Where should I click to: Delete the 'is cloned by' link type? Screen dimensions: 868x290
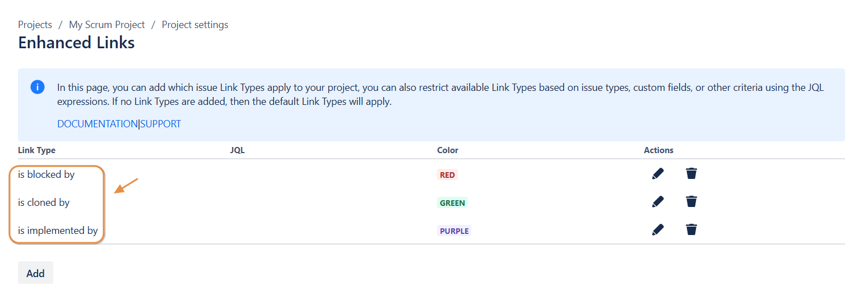point(691,201)
